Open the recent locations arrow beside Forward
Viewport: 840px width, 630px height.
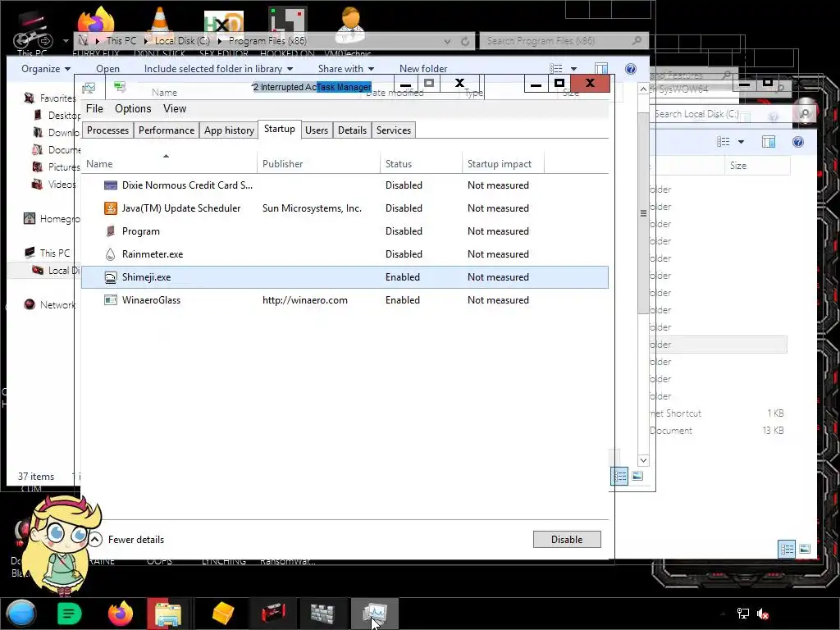(66, 41)
